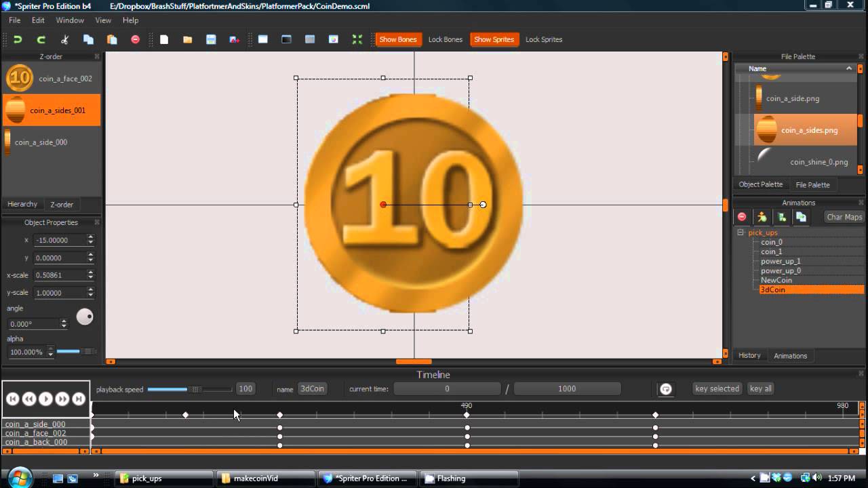The image size is (868, 488).
Task: Increase the x value with the stepper
Action: (91, 237)
